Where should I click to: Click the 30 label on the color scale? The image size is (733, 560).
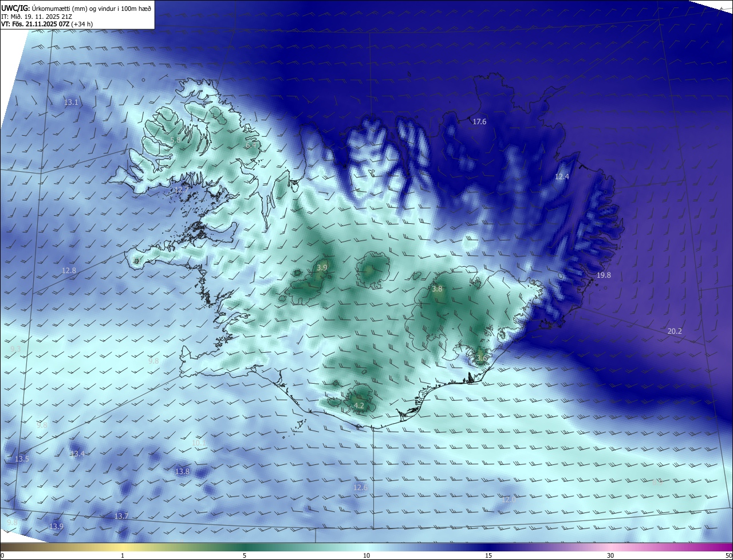click(x=610, y=556)
